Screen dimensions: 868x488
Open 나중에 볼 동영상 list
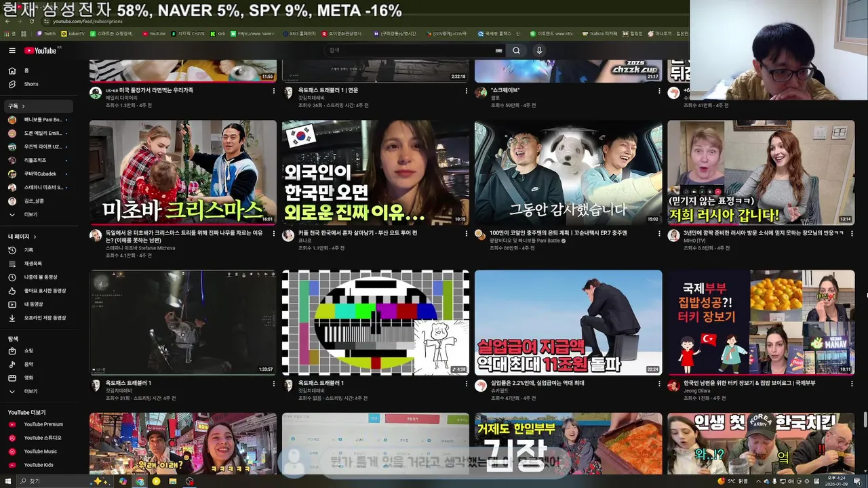(40, 277)
